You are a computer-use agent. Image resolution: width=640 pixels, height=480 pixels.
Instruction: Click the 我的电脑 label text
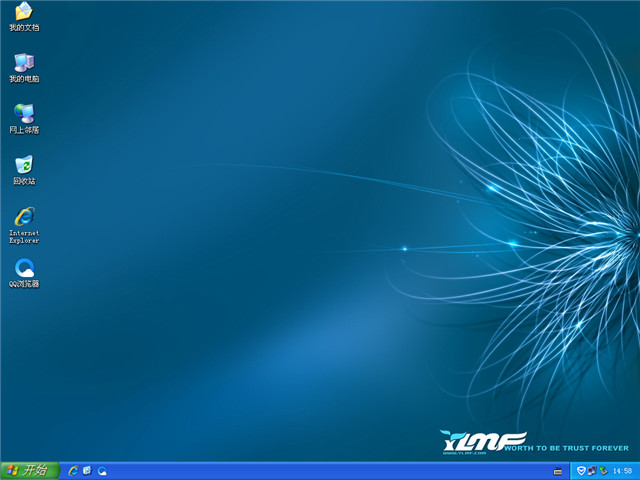coord(24,79)
